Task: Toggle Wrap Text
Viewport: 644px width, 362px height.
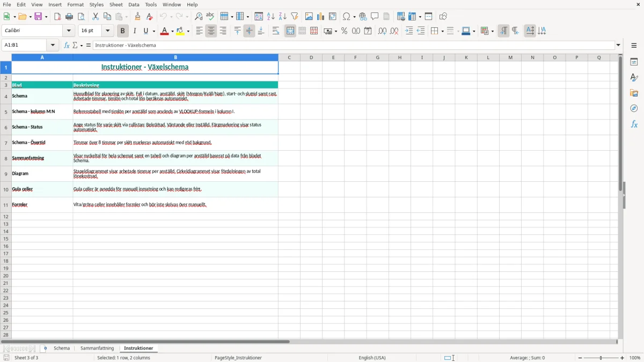Action: [276, 31]
